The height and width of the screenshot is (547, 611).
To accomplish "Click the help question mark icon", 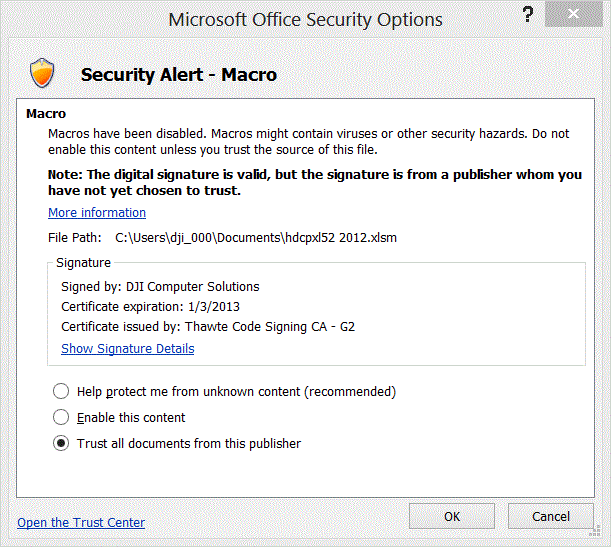I will point(528,14).
